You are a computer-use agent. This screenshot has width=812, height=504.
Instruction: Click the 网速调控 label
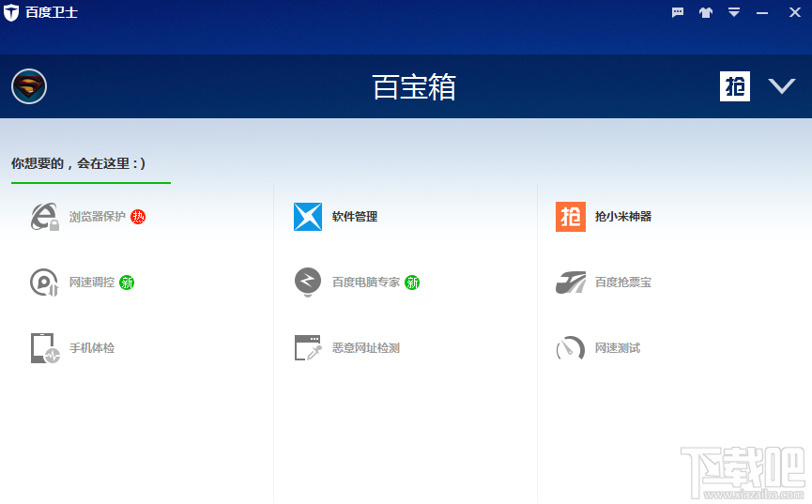(x=92, y=283)
